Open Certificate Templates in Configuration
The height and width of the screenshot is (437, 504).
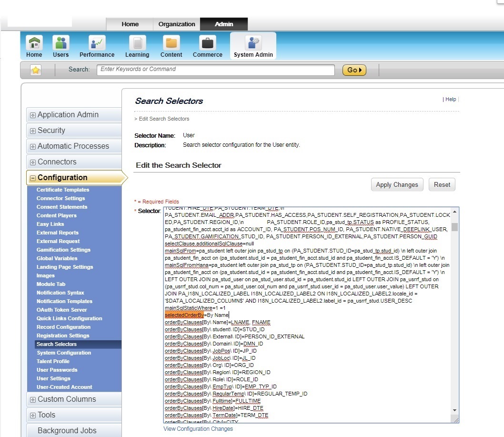(63, 190)
